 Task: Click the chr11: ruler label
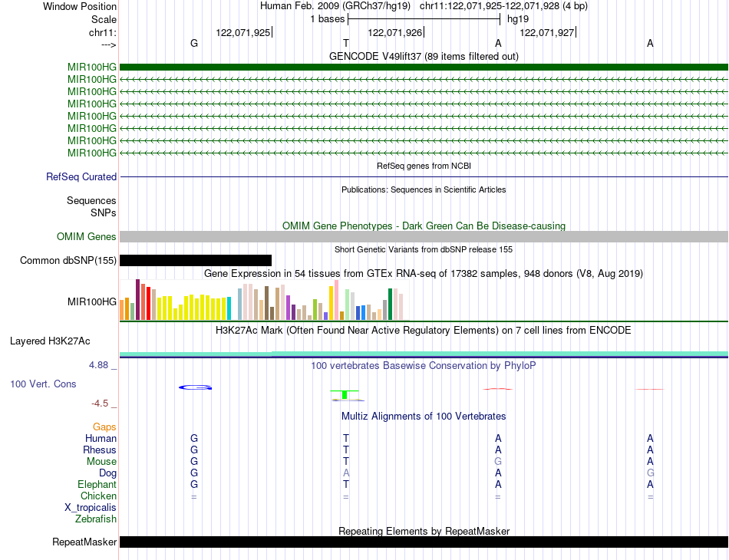coord(102,32)
